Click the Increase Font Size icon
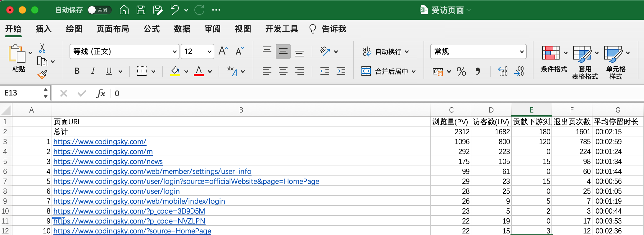The height and width of the screenshot is (235, 644). click(223, 51)
